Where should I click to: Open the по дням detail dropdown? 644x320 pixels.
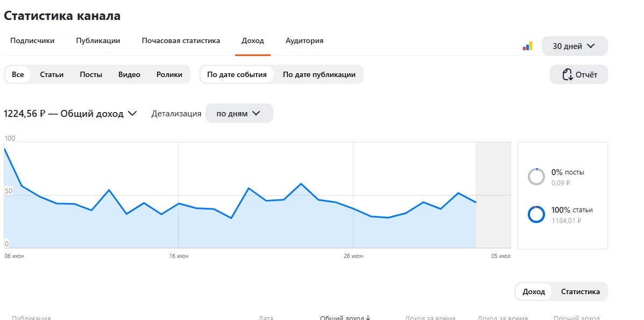point(239,113)
